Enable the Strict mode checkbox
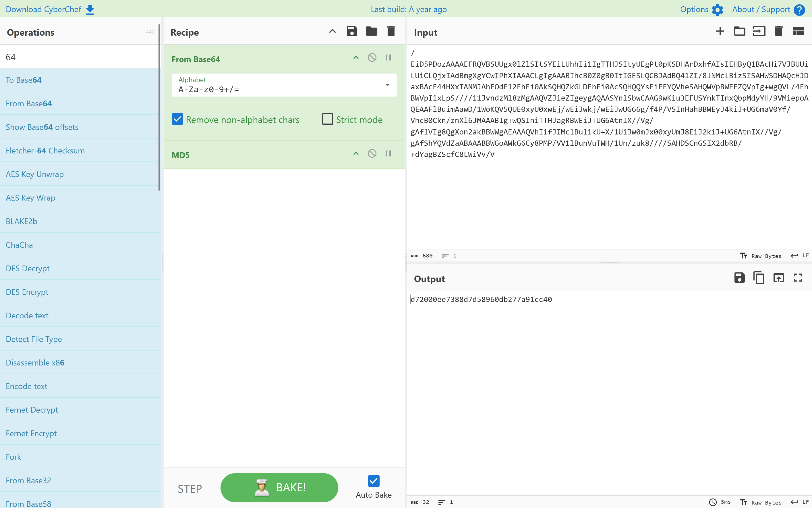The image size is (812, 508). [x=327, y=119]
